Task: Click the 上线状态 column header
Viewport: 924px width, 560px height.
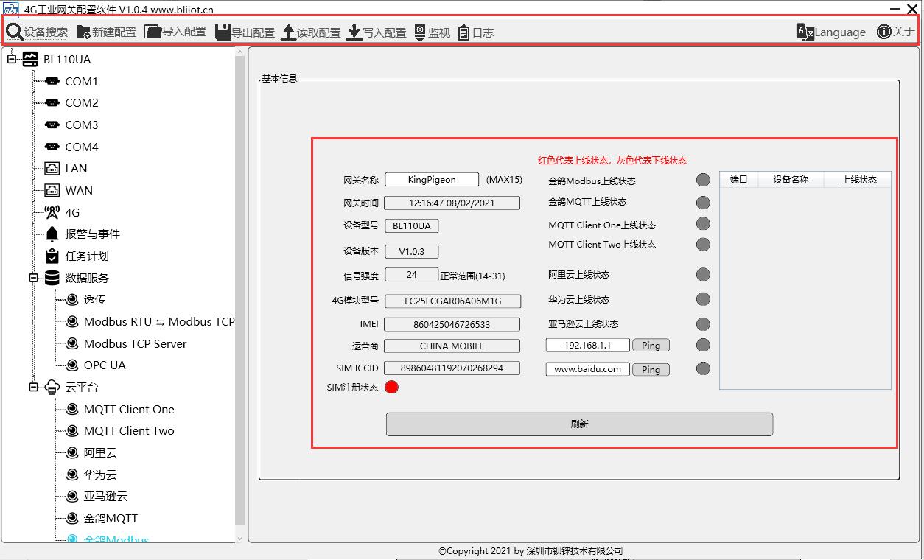Action: (x=857, y=180)
